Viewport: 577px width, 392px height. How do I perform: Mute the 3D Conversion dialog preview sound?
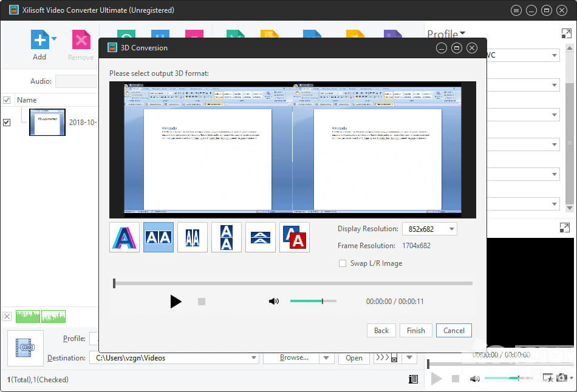274,302
